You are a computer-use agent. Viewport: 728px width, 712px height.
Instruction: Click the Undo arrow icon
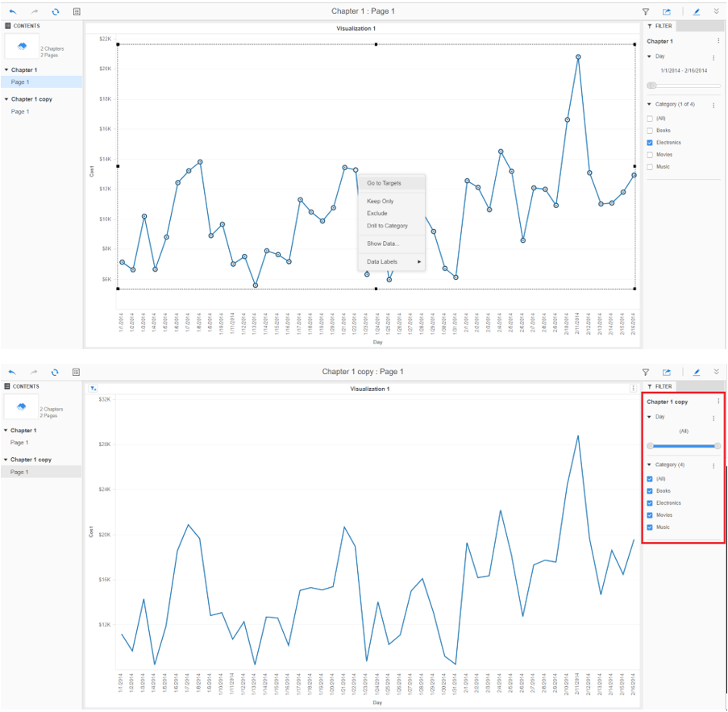[x=11, y=11]
